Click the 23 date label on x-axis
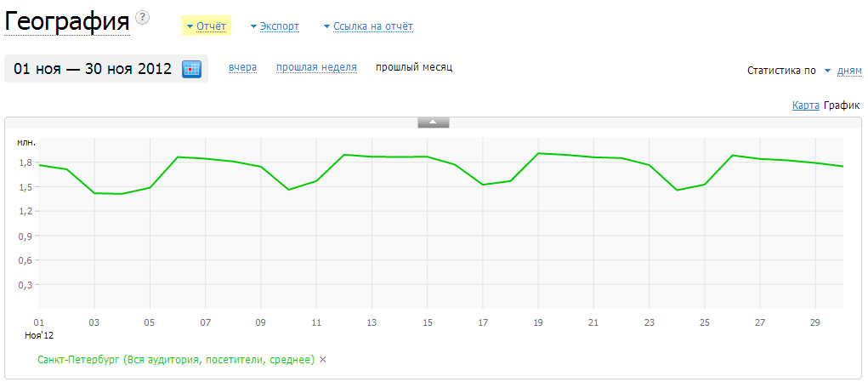Screen dimensions: 868x382 (x=650, y=322)
